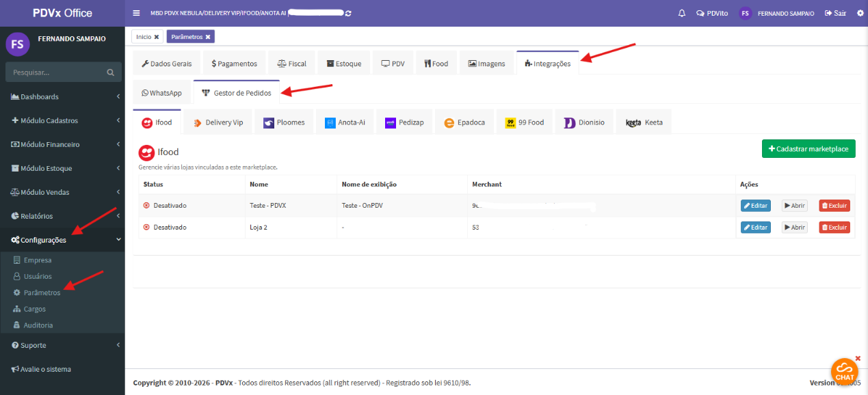Viewport: 868px width, 395px height.
Task: Click Desativado status icon for Loja 2
Action: point(146,228)
